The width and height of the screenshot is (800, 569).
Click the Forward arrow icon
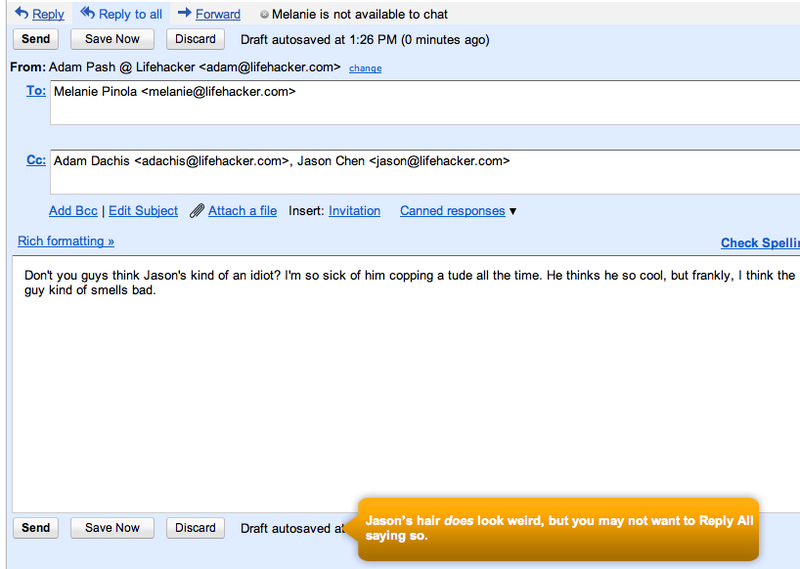pos(184,13)
